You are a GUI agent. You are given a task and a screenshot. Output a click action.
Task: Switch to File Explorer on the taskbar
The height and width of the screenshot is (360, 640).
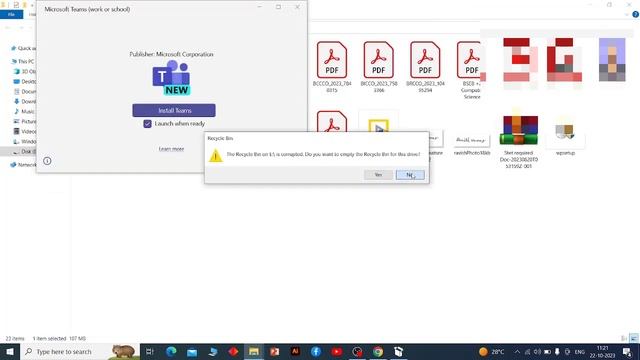point(254,351)
